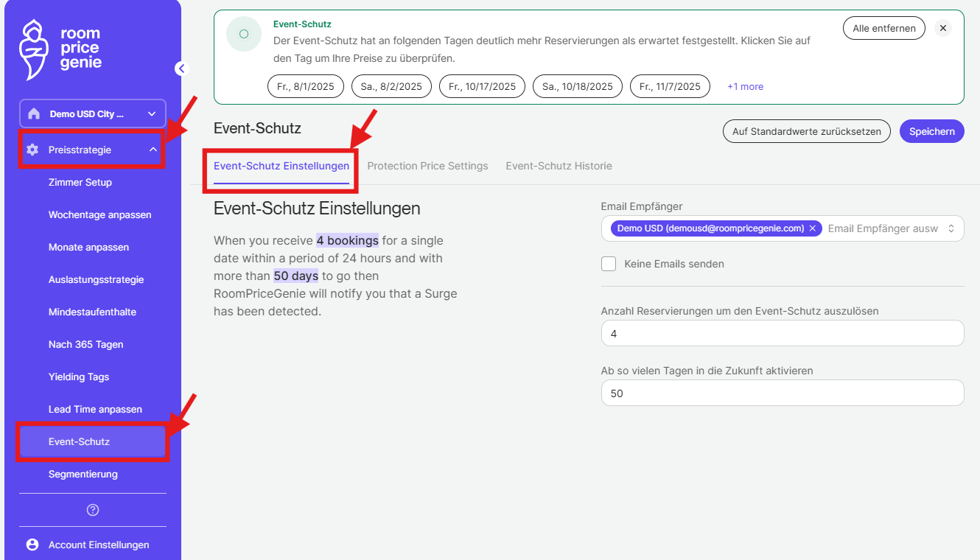Click the help question mark icon
The image size is (980, 560).
click(x=93, y=510)
